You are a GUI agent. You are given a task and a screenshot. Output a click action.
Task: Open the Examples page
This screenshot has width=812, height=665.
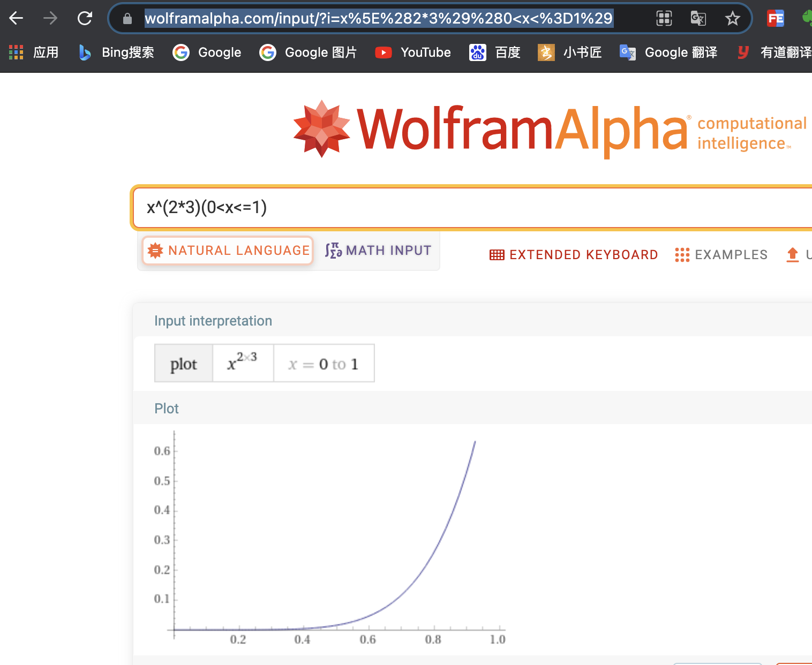click(721, 255)
